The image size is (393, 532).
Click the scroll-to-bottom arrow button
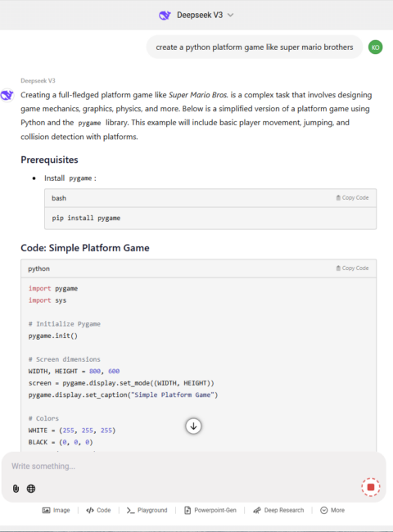tap(193, 426)
